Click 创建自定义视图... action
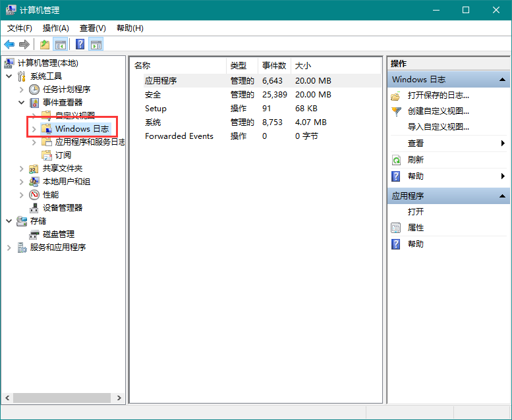 (x=438, y=111)
